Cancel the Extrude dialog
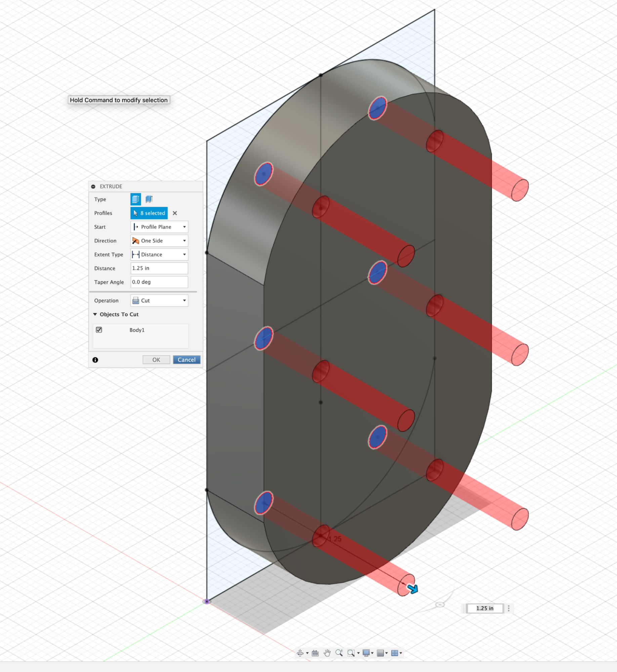Screen dimensions: 617x672 [187, 360]
